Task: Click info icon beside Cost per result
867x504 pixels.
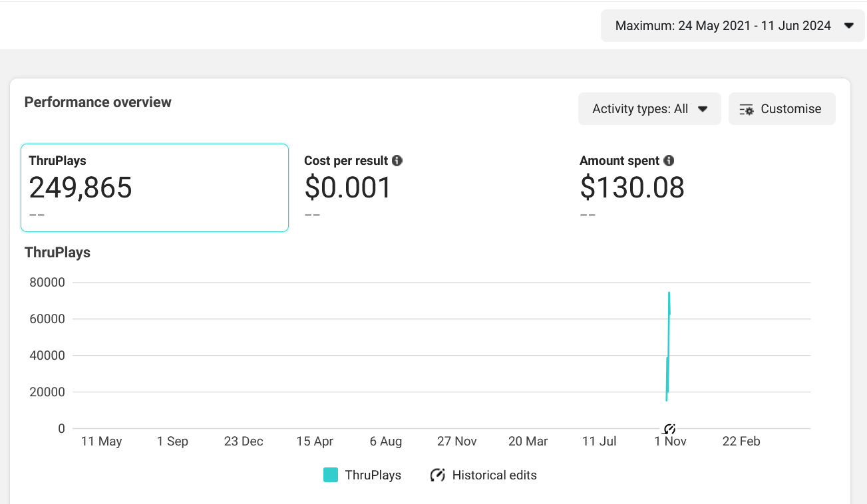Action: [397, 161]
